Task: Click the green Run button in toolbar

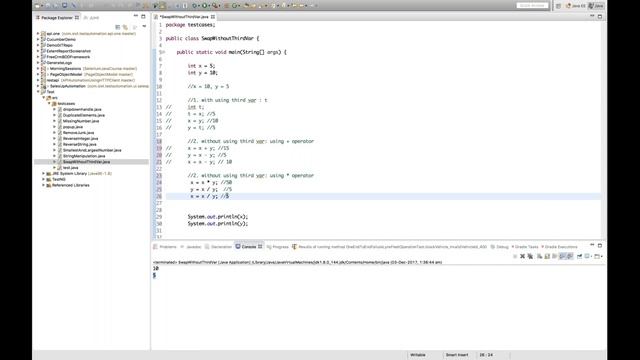Action: [204, 6]
